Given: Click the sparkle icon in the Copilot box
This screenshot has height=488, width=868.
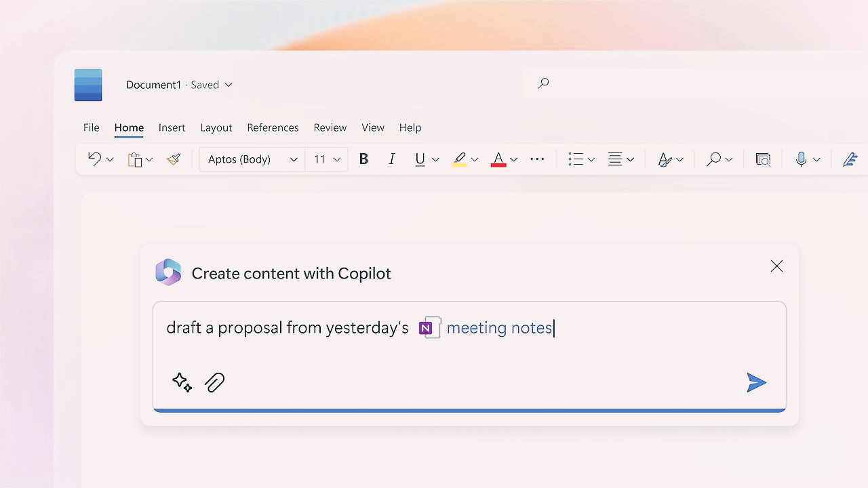Looking at the screenshot, I should pos(182,382).
